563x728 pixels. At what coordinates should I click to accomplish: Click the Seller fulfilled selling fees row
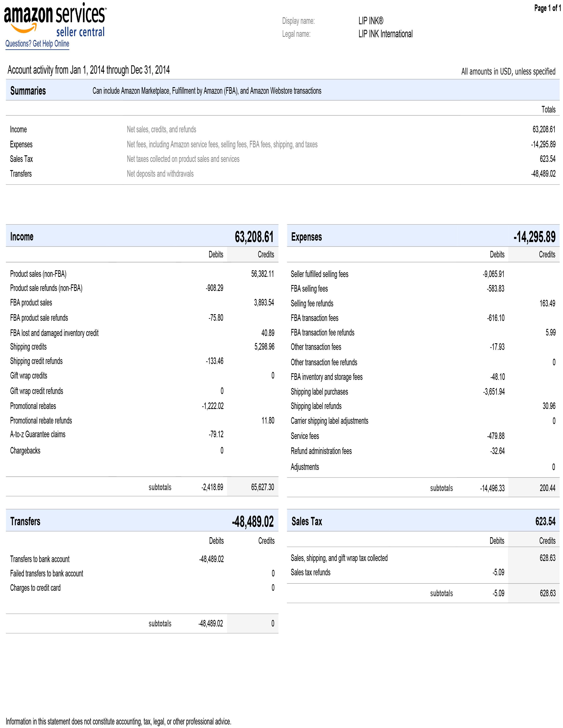click(x=423, y=274)
